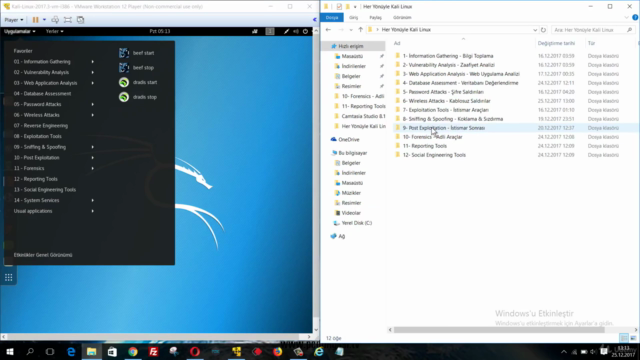Refresh the Explorer folder view
The image size is (640, 360).
[543, 30]
